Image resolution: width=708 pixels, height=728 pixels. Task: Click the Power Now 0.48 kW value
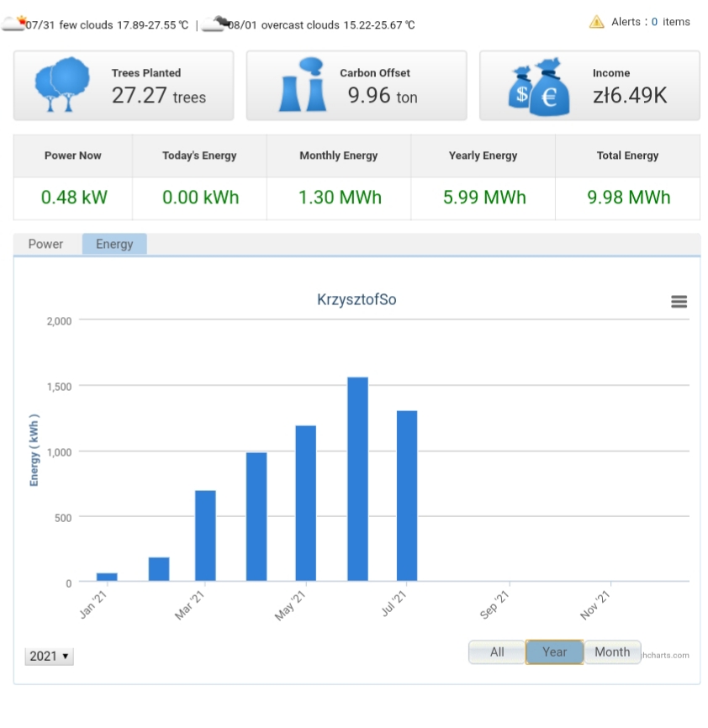73,198
